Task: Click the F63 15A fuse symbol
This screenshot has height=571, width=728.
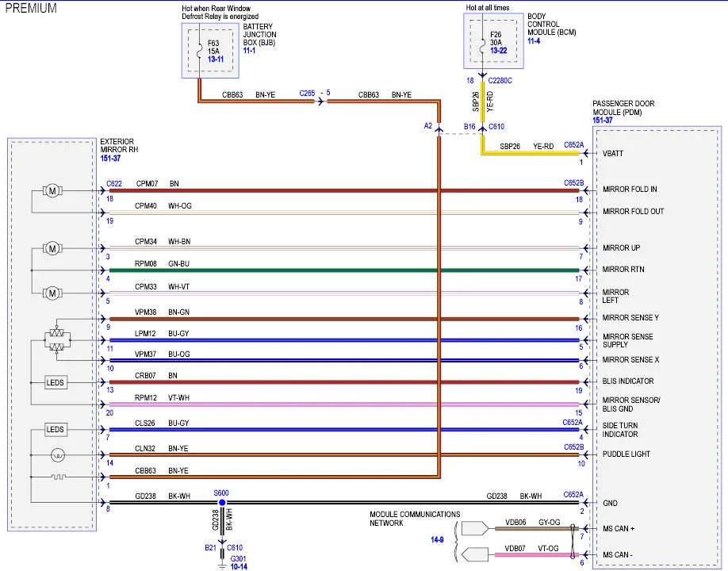Action: (199, 52)
